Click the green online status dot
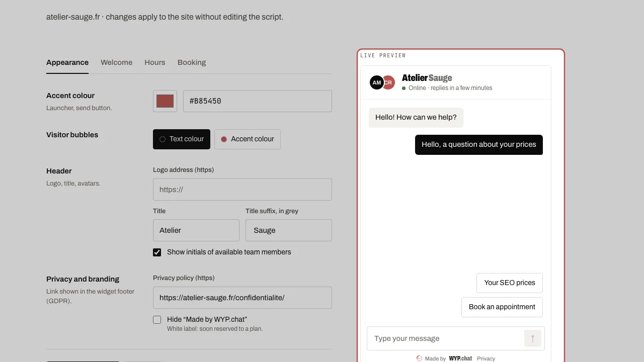Screen dimensions: 644x362 [404, 88]
